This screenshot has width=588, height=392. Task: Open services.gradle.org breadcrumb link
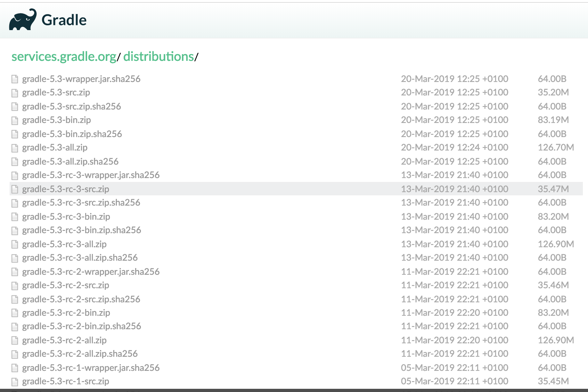coord(64,56)
